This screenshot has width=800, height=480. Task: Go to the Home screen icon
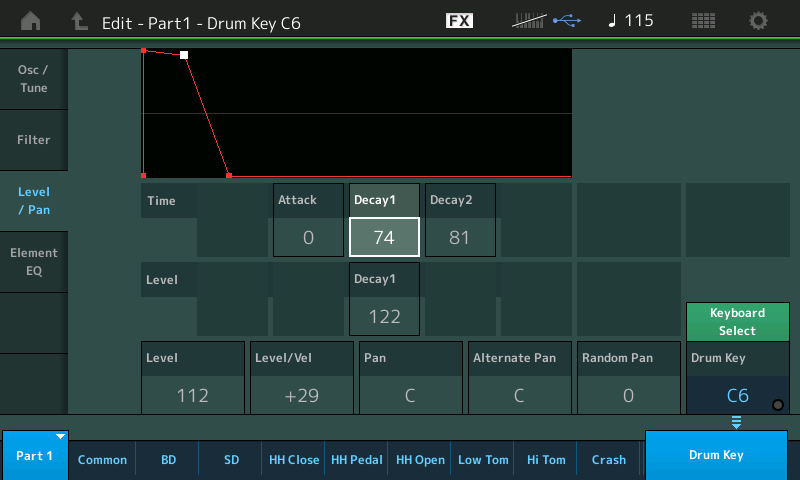pyautogui.click(x=31, y=21)
